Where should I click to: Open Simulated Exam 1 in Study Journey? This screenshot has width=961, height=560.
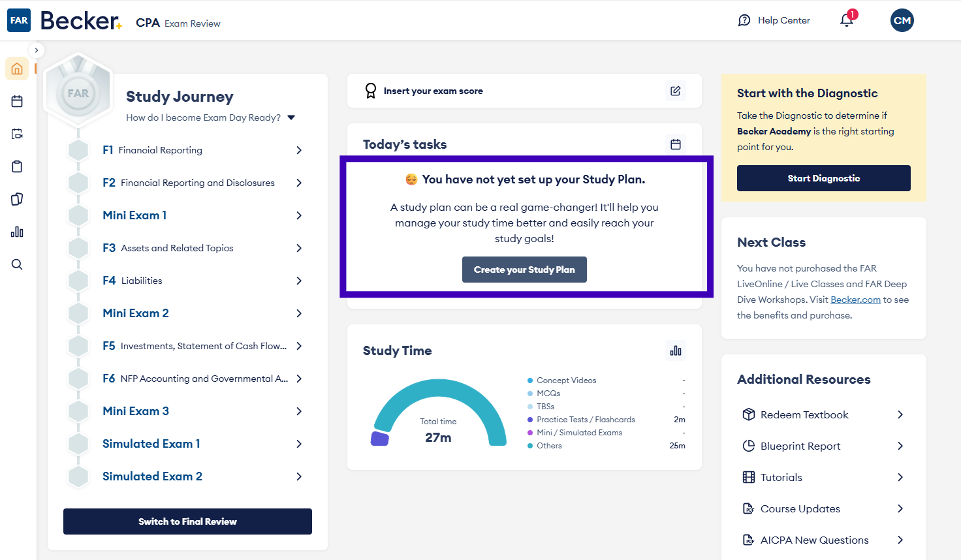151,444
